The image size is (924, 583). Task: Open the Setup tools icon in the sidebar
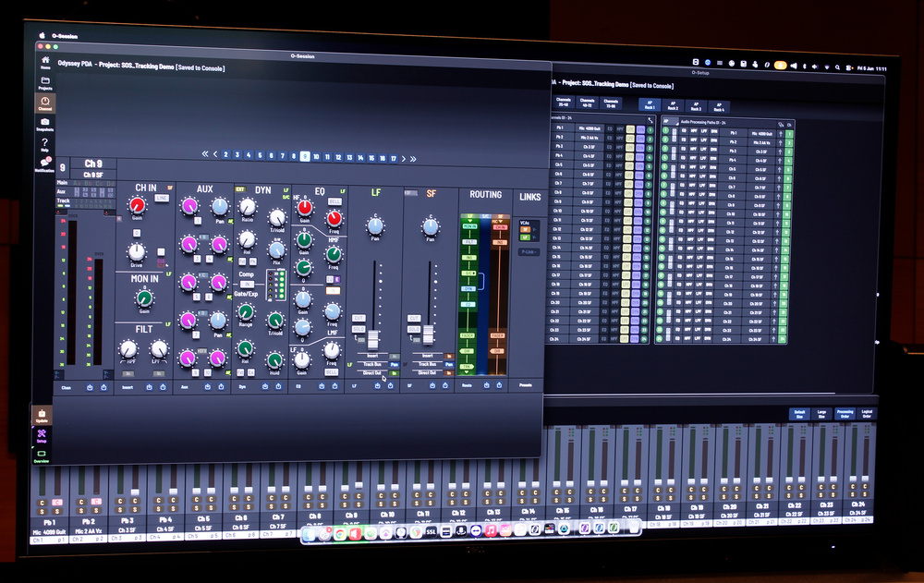click(x=42, y=435)
